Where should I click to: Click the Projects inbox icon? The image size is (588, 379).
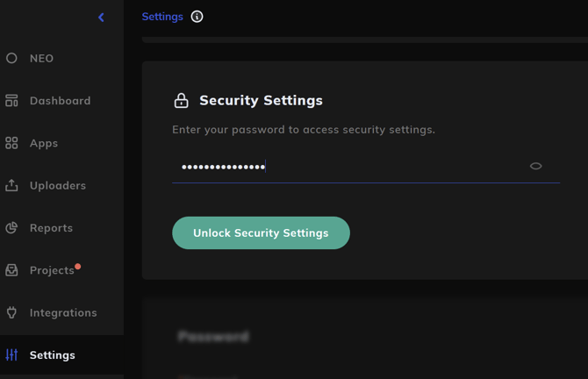point(11,270)
